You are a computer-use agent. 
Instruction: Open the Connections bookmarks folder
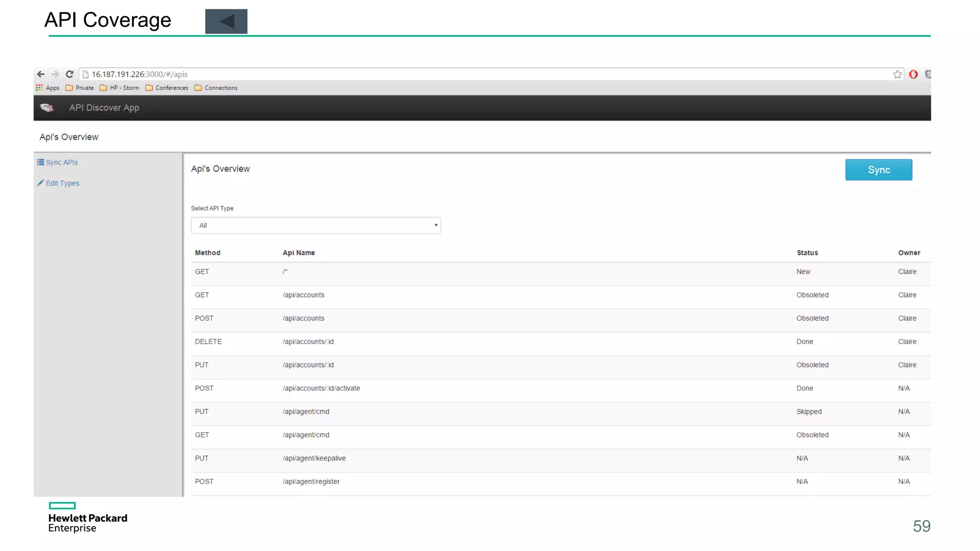coord(216,88)
